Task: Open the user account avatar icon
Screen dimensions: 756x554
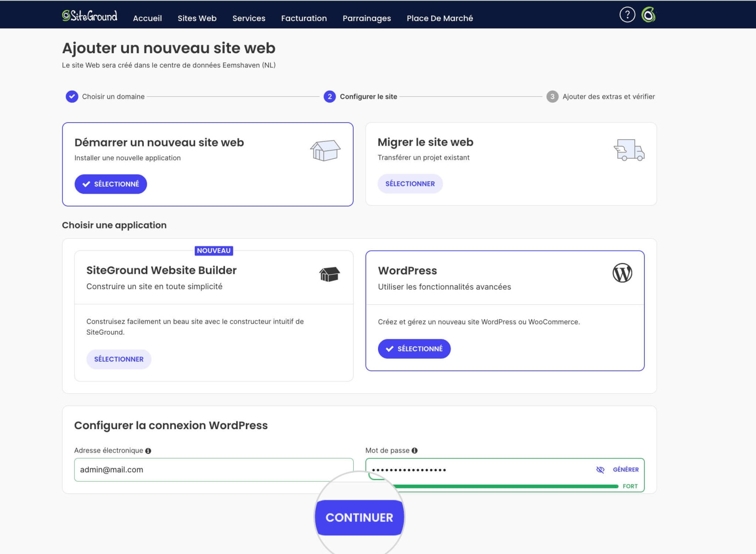Action: coord(649,15)
